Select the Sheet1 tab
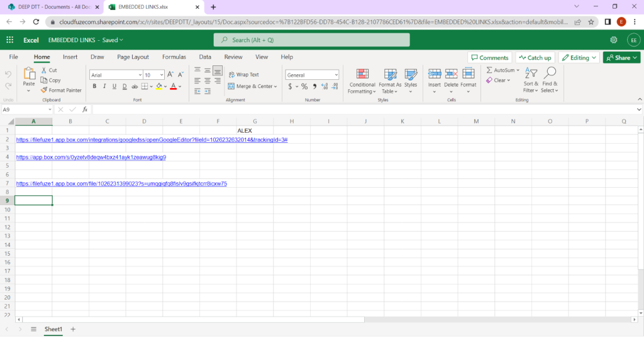Image resolution: width=644 pixels, height=338 pixels. coord(53,329)
